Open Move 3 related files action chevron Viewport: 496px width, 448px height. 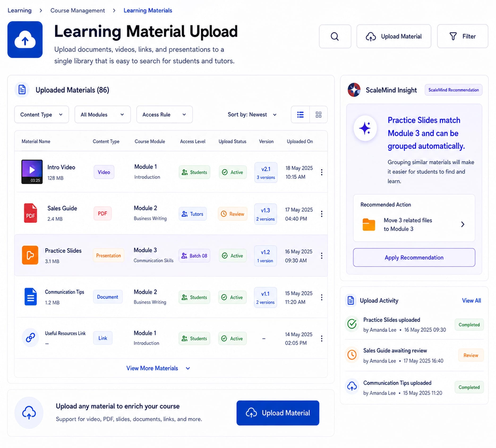pos(462,224)
